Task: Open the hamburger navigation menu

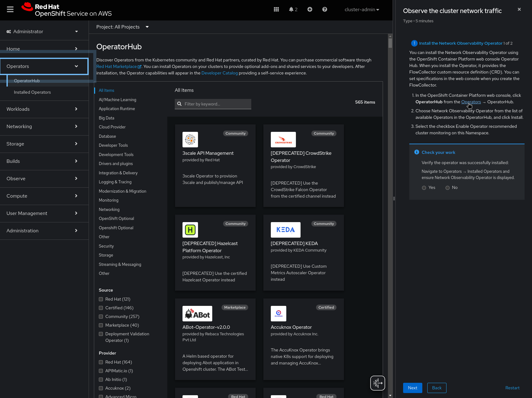Action: coord(10,9)
